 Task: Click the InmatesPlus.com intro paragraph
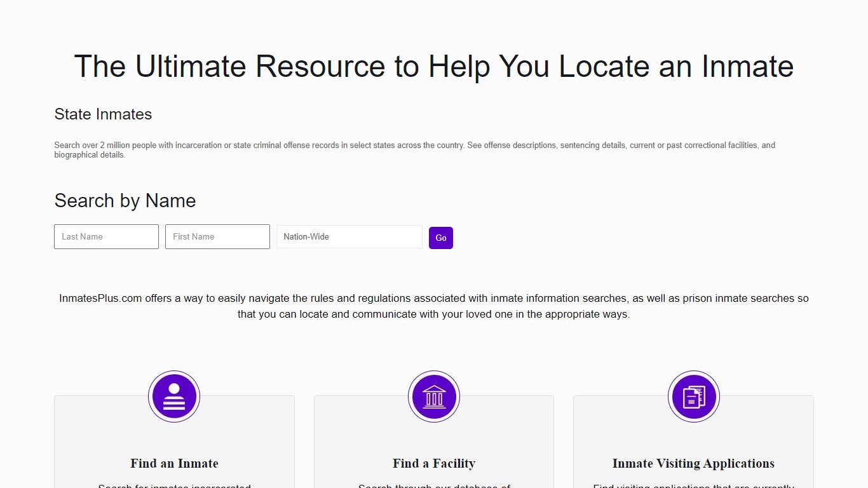[434, 306]
